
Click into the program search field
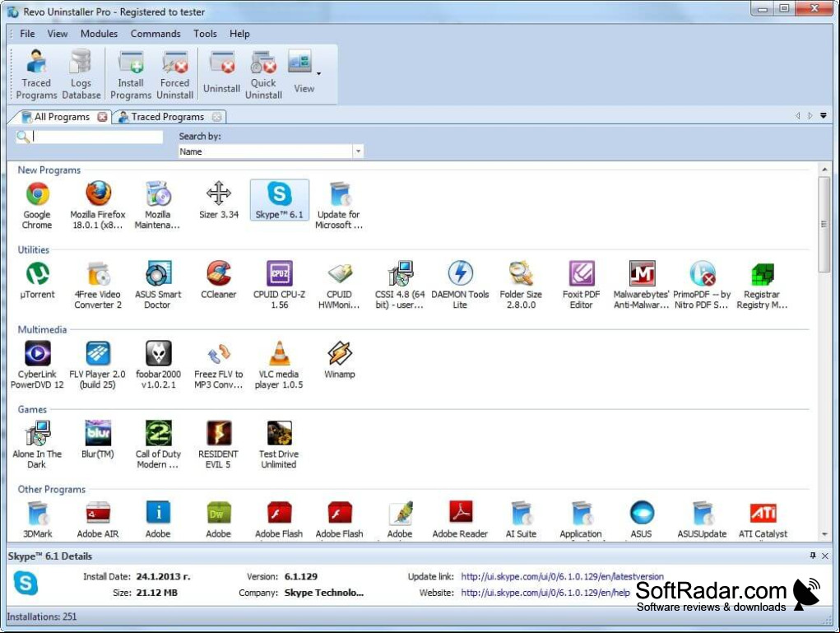(97, 137)
